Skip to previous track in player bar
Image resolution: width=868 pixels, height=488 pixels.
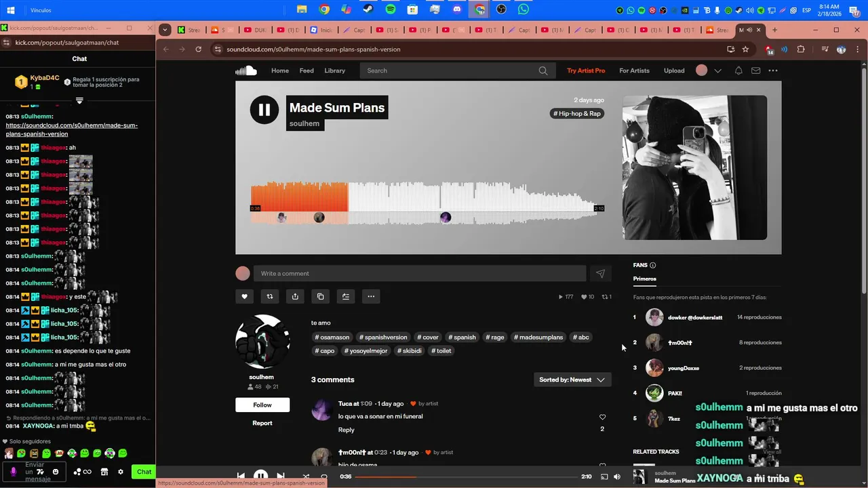click(x=241, y=476)
